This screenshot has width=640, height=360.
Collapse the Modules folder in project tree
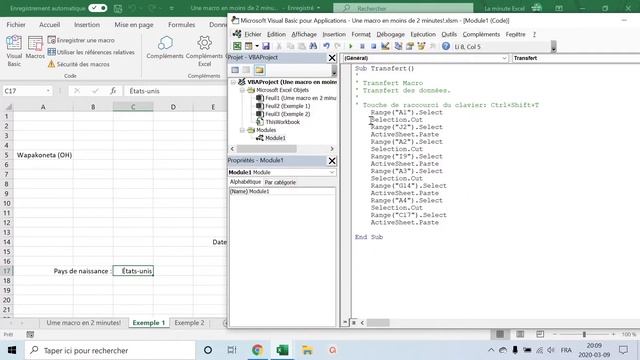coord(242,130)
